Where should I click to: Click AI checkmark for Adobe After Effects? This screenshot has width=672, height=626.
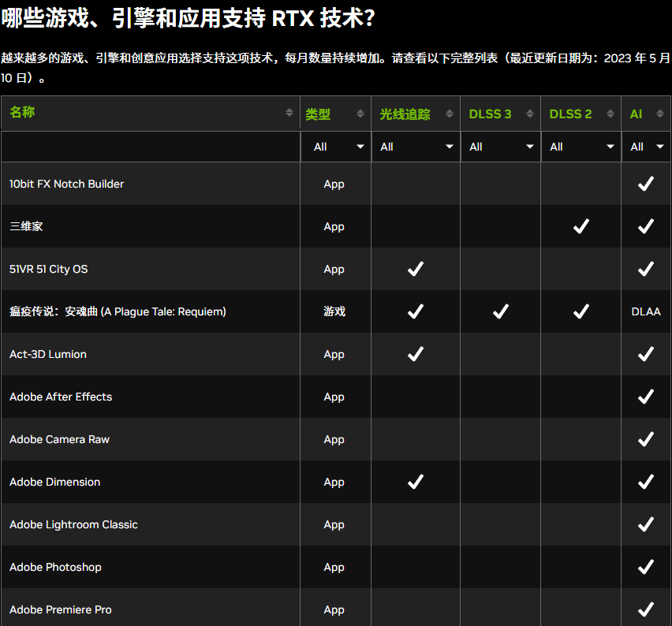[646, 397]
